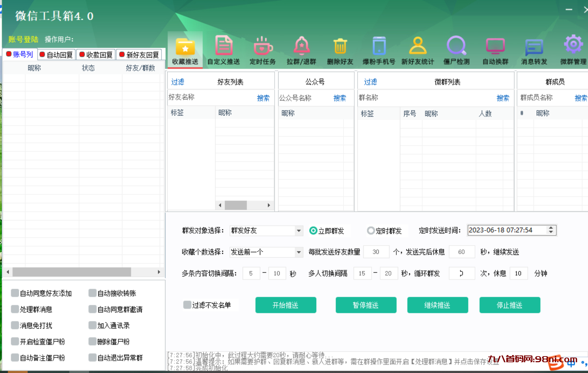Switch to the 新好友回复 tab
Screen dimensions: 588x373
click(x=139, y=55)
